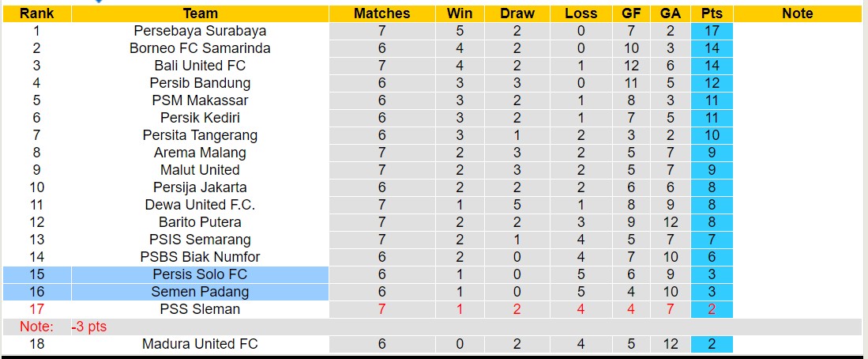This screenshot has width=868, height=359.
Task: Select Bali United FC in the standings
Action: coord(200,66)
